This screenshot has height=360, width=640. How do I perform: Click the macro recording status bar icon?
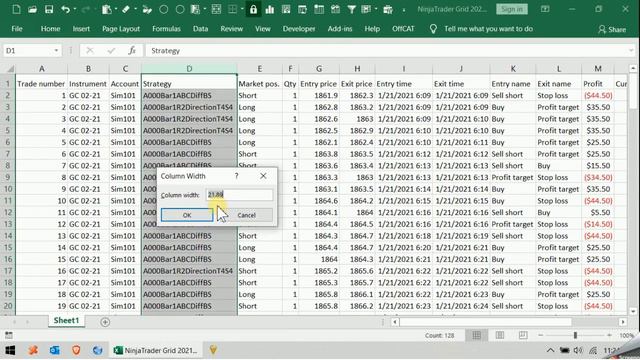(9, 335)
